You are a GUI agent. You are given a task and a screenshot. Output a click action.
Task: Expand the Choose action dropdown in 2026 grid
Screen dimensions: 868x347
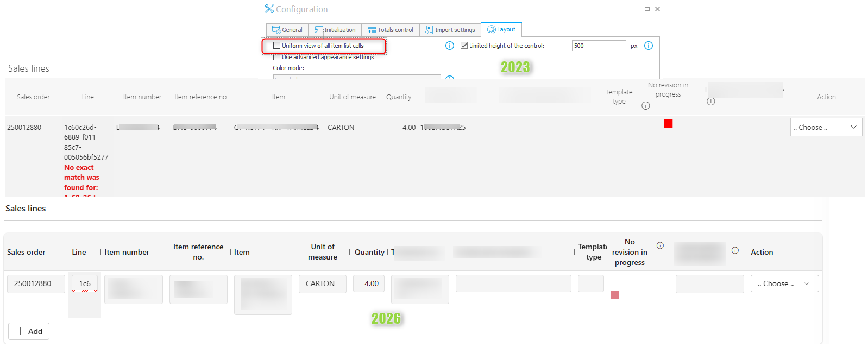coord(784,283)
